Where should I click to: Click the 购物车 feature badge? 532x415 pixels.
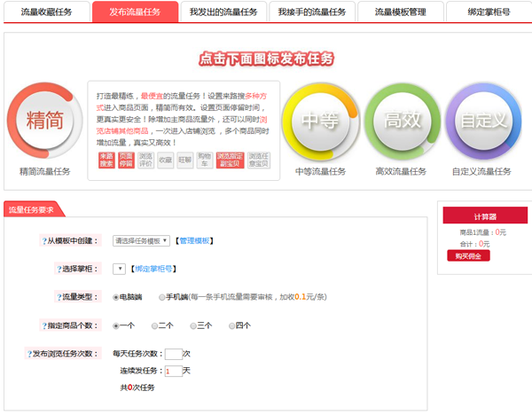point(205,161)
